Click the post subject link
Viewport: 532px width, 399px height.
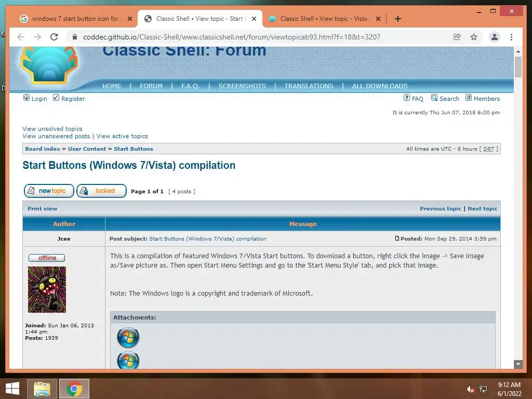pos(208,239)
